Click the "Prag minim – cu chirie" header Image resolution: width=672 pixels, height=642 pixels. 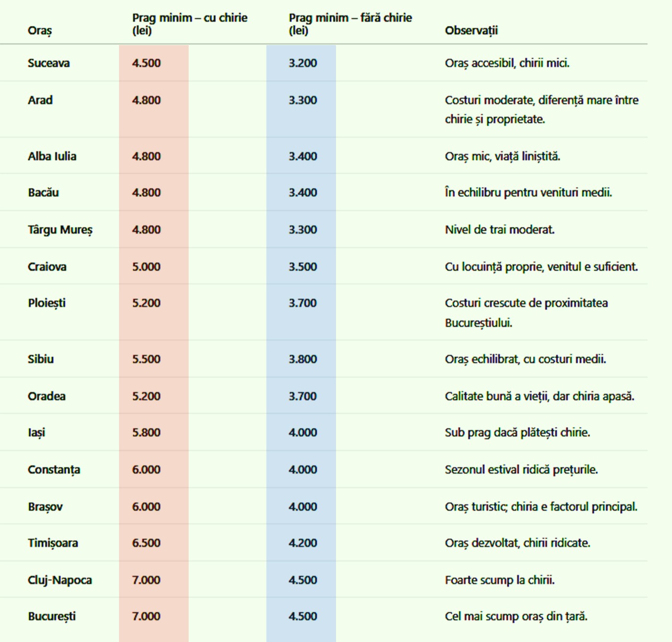[x=190, y=24]
